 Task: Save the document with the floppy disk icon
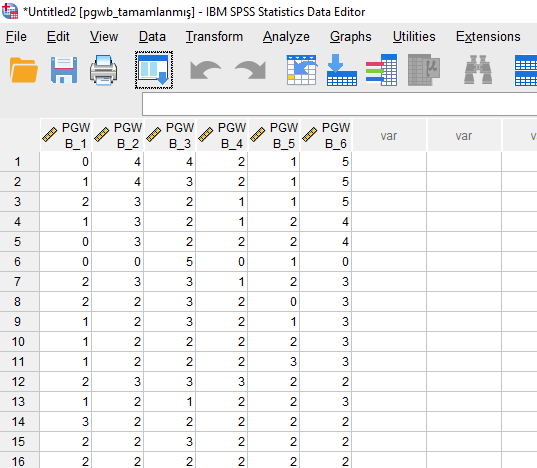(64, 70)
